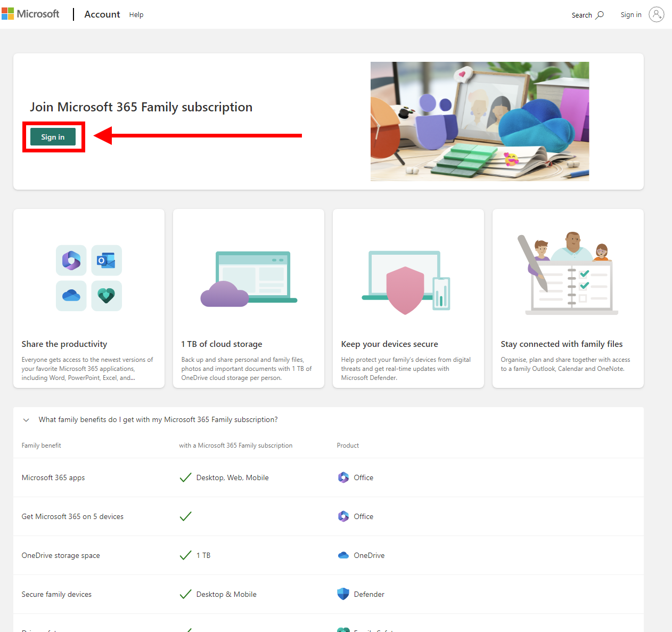Click the checkmark next to Desktop & Mobile
Viewport: 672px width, 632px height.
click(185, 594)
